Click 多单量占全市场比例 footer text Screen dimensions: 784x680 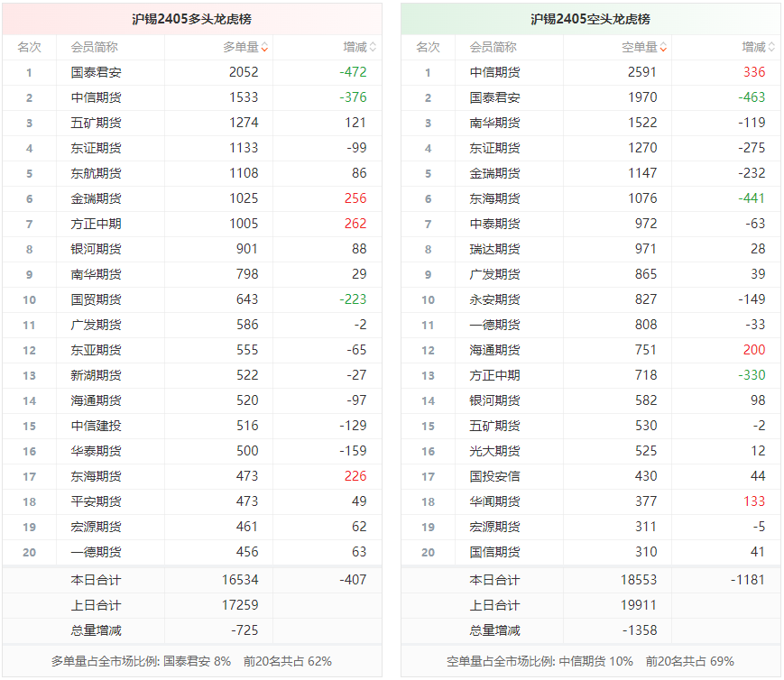pyautogui.click(x=191, y=661)
